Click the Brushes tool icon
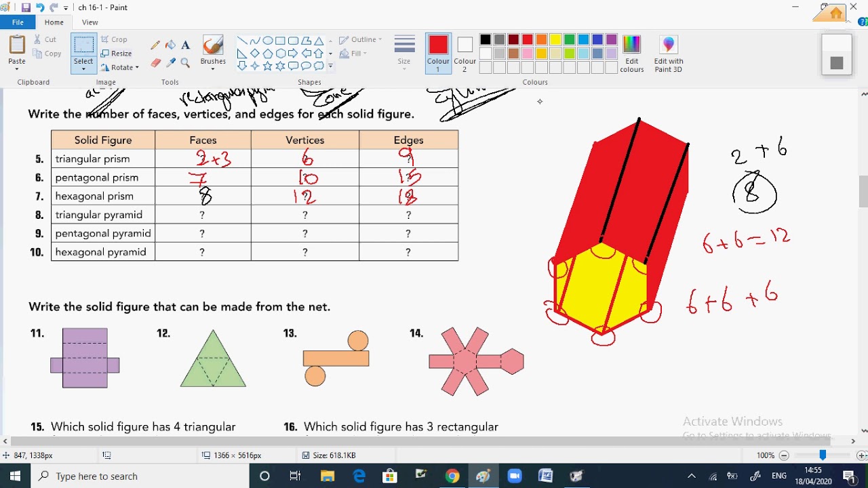 click(x=213, y=46)
